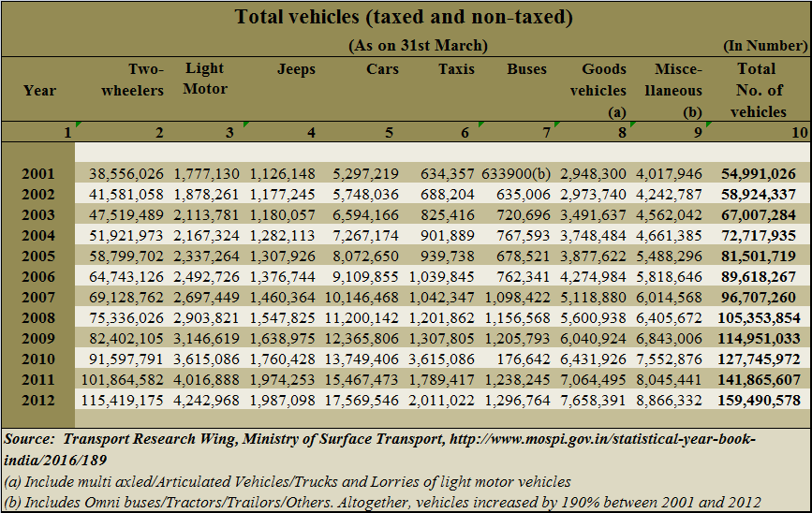Select footnote (a) about multi axled vehicles
The image size is (812, 513).
pos(287,482)
